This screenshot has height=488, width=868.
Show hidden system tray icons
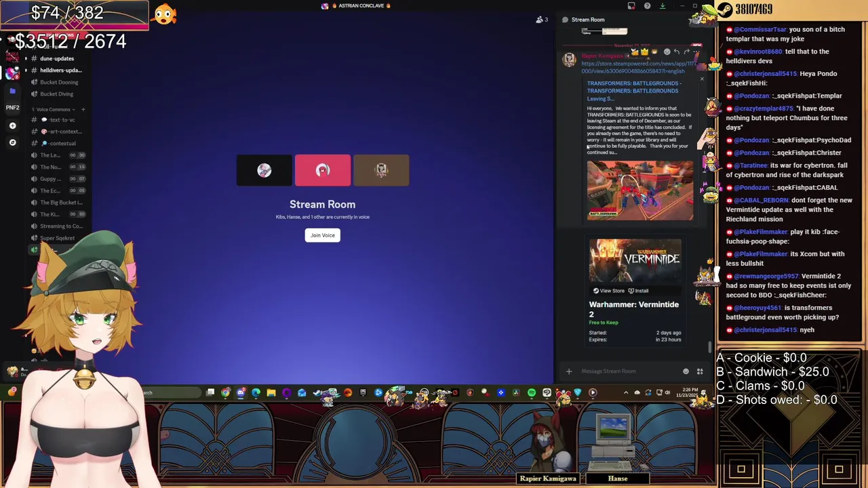click(626, 392)
